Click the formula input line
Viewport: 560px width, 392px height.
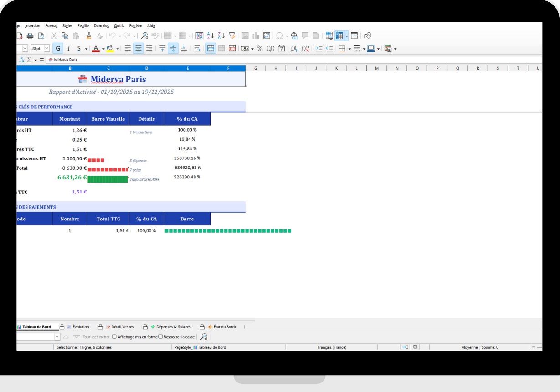[x=292, y=60]
